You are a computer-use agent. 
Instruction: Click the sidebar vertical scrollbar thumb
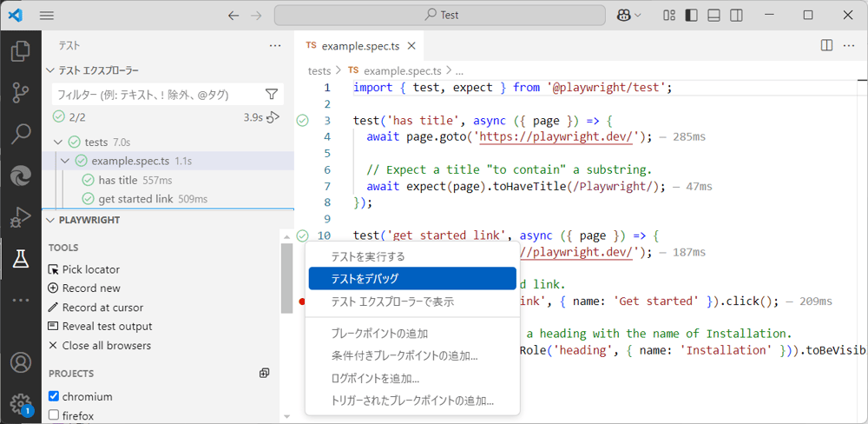[x=286, y=279]
